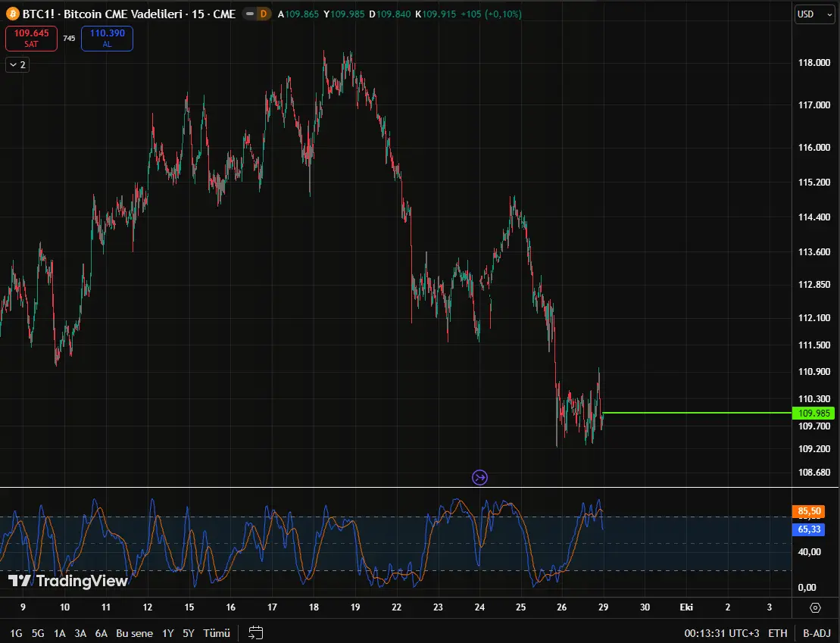This screenshot has height=643, width=840.
Task: Click the +105 (+0,10%) change value
Action: 492,14
